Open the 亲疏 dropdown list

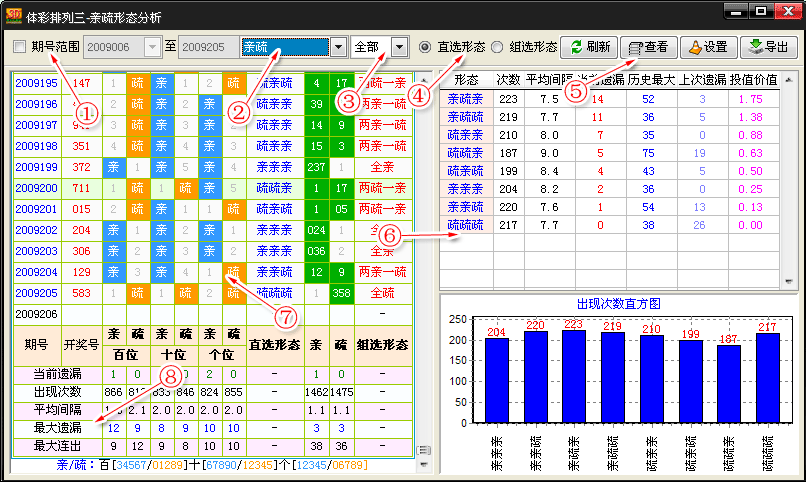point(338,47)
